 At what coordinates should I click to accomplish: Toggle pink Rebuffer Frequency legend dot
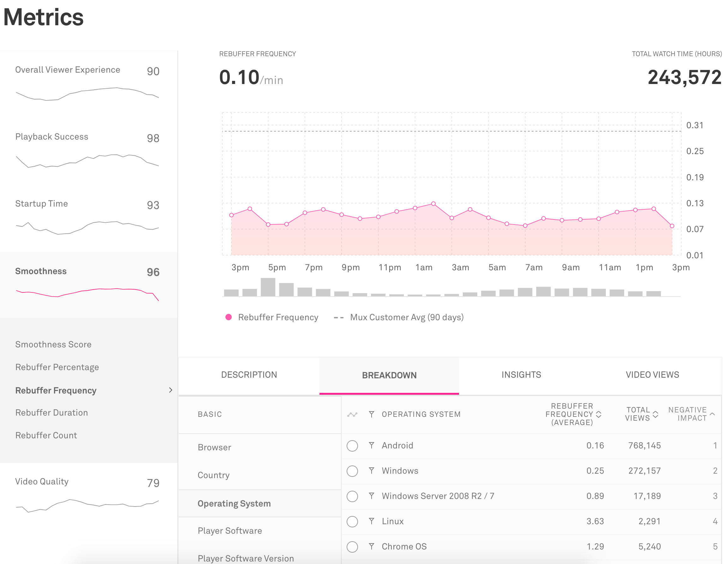pos(228,317)
